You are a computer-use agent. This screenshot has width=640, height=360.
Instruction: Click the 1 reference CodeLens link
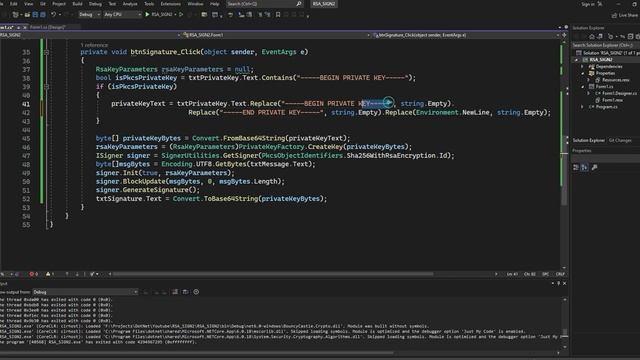pyautogui.click(x=94, y=45)
